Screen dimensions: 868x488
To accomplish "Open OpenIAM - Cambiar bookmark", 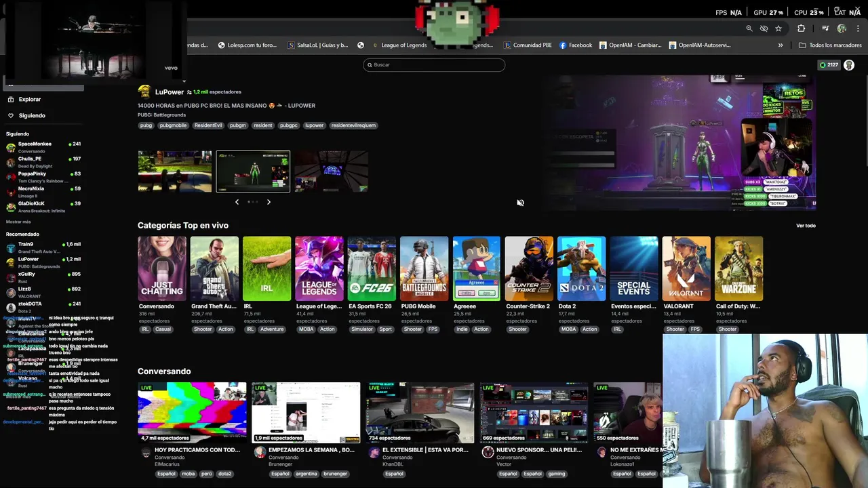I will coord(630,45).
